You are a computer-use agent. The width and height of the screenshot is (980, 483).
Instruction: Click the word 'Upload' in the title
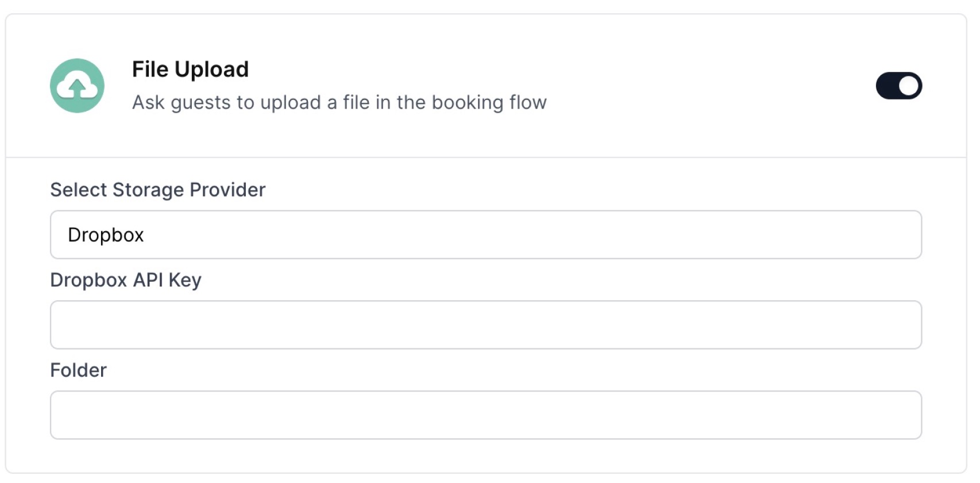[211, 70]
